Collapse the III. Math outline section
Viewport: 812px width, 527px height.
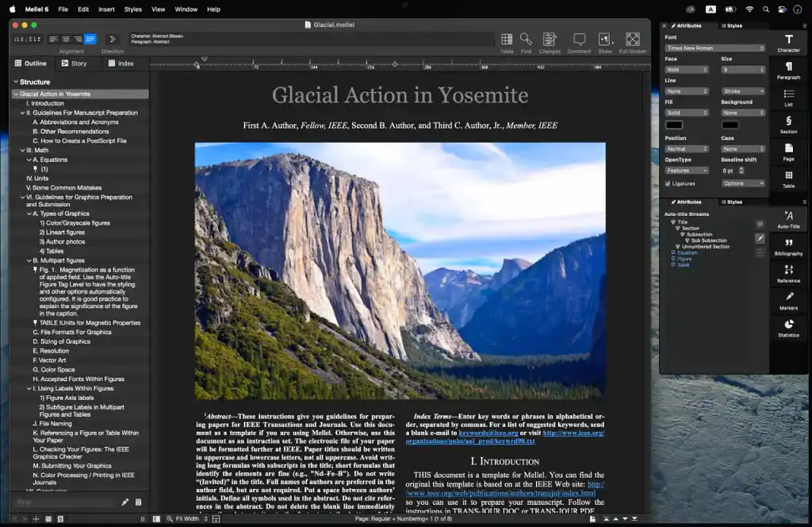[x=22, y=150]
